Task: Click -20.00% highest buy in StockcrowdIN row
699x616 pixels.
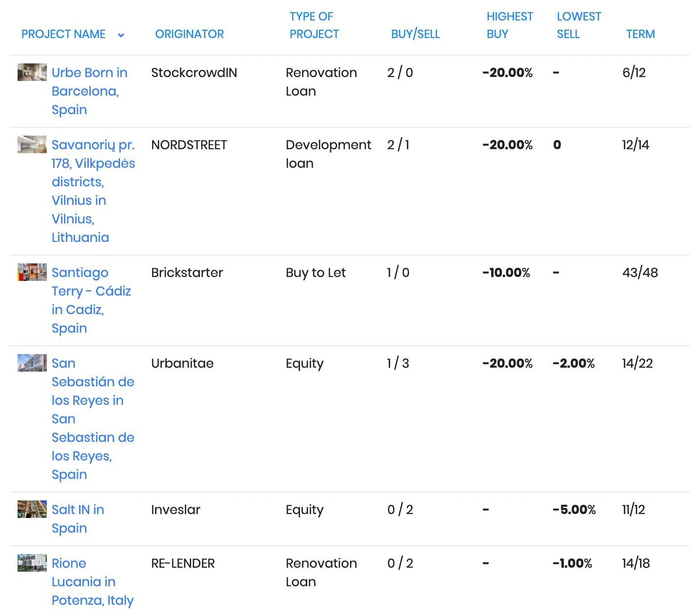Action: [x=507, y=73]
